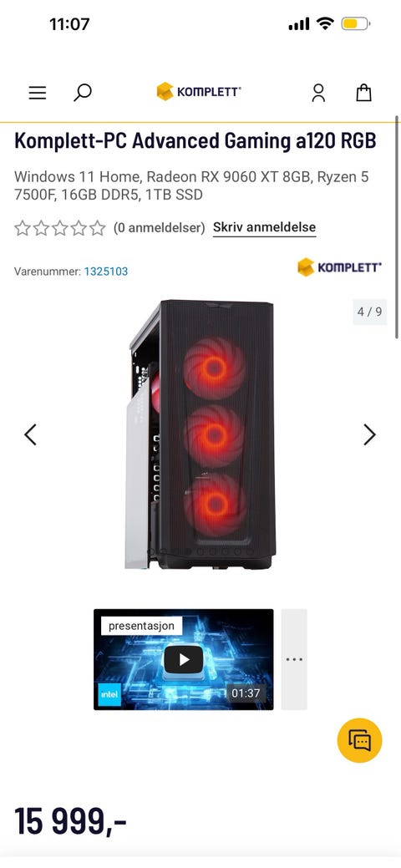The image size is (401, 868).
Task: Show the previous product image
Action: 30,434
